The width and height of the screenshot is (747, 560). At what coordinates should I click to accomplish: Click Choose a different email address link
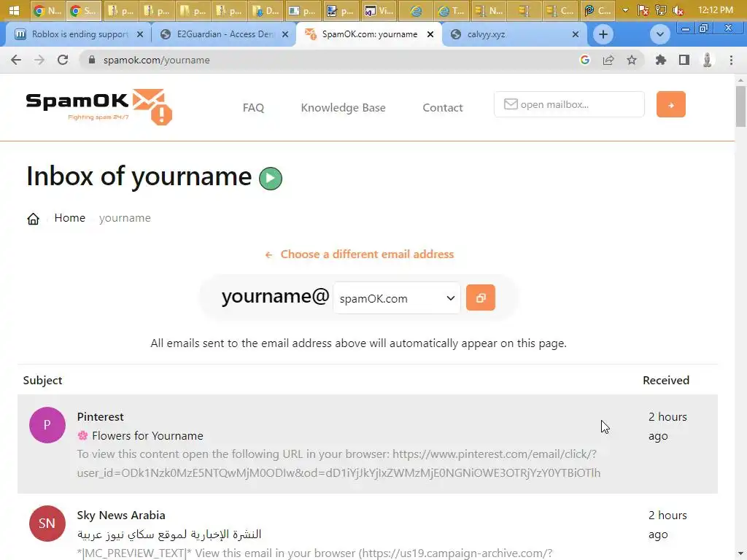tap(360, 254)
